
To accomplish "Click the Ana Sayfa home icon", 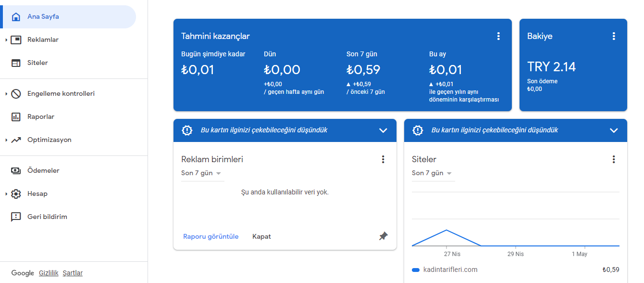I will [x=16, y=17].
